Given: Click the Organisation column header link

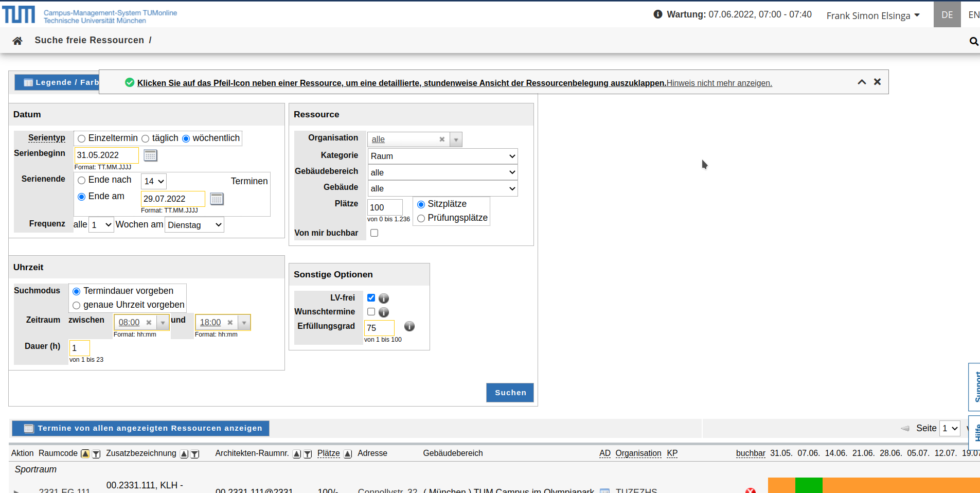Looking at the screenshot, I should click(x=638, y=453).
